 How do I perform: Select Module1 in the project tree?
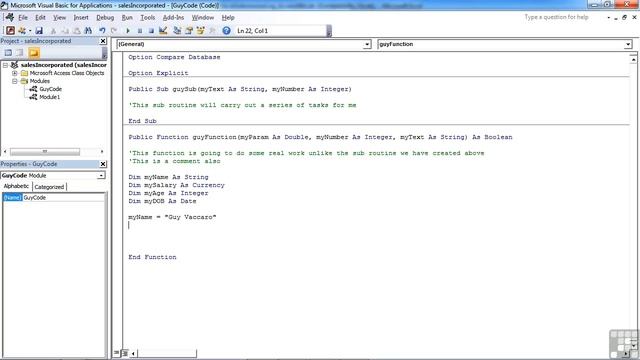49,97
